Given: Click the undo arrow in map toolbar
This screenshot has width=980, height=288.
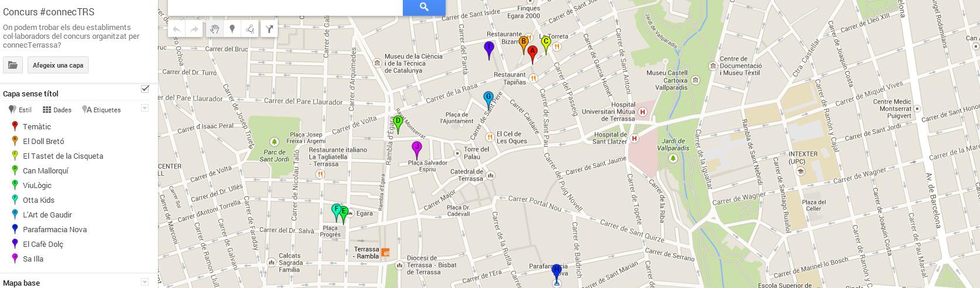Looking at the screenshot, I should click(x=177, y=29).
